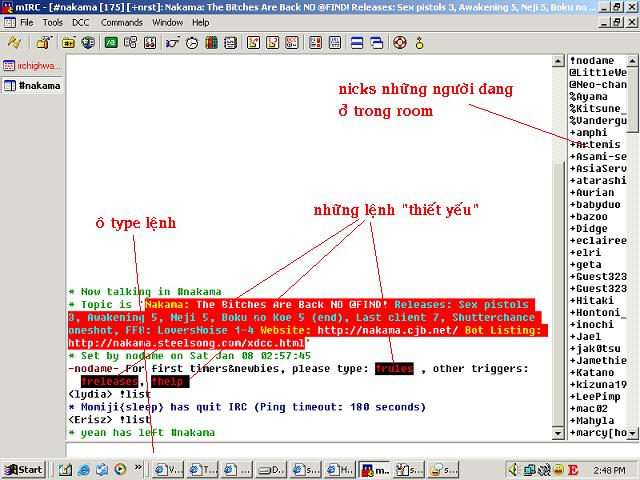Expand quick launch overflow chevron

pyautogui.click(x=138, y=467)
